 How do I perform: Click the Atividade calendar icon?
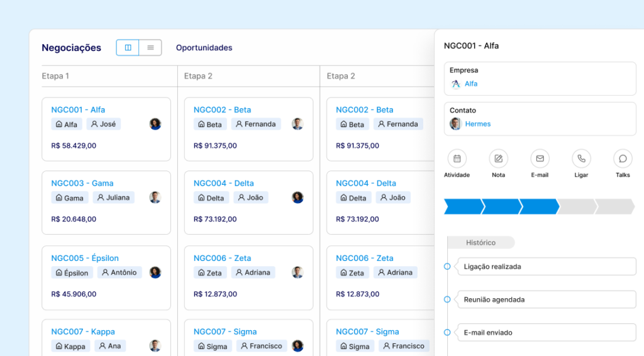point(457,159)
